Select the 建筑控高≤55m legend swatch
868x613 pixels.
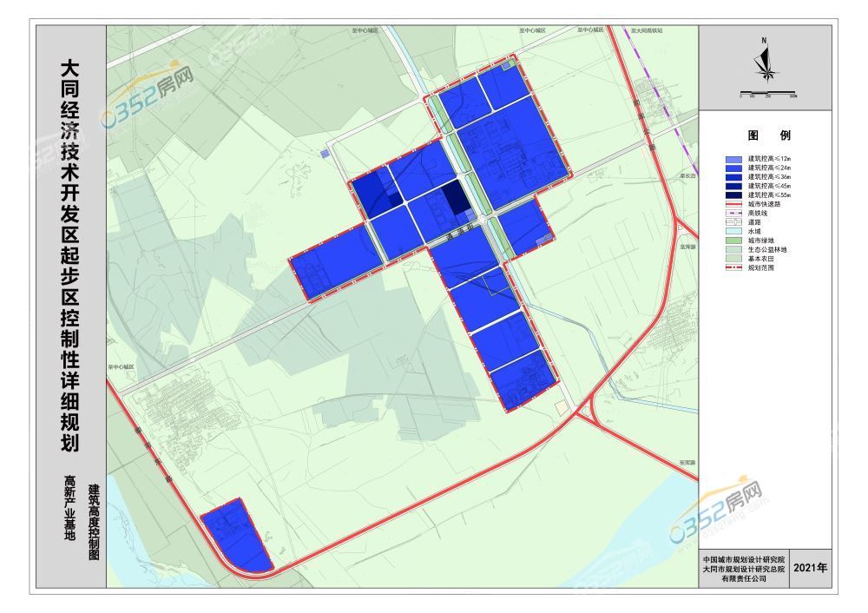[733, 195]
